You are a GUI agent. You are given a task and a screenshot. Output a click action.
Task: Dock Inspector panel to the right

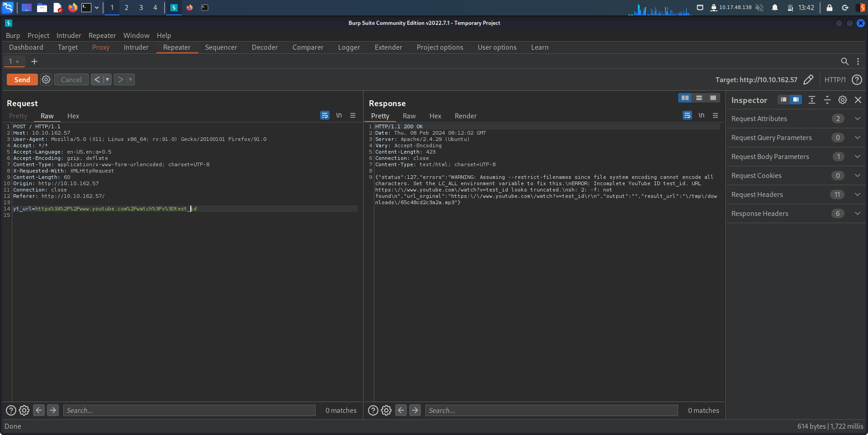pyautogui.click(x=796, y=100)
